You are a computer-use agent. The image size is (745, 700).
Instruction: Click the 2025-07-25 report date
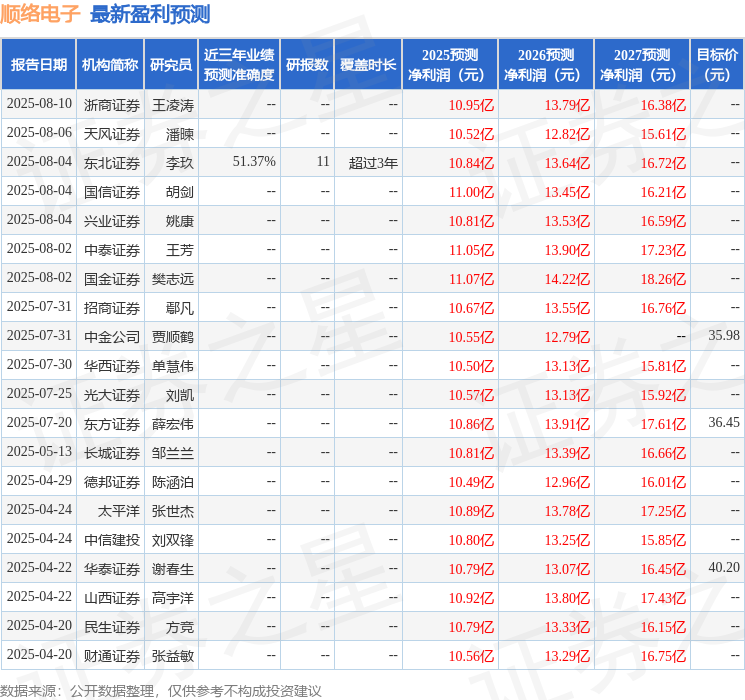pos(39,393)
